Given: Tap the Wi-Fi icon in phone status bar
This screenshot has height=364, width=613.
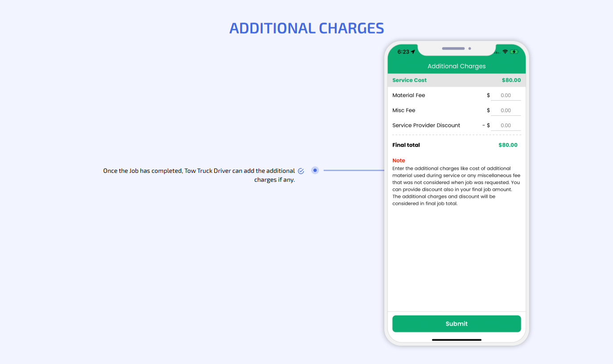Looking at the screenshot, I should [505, 52].
